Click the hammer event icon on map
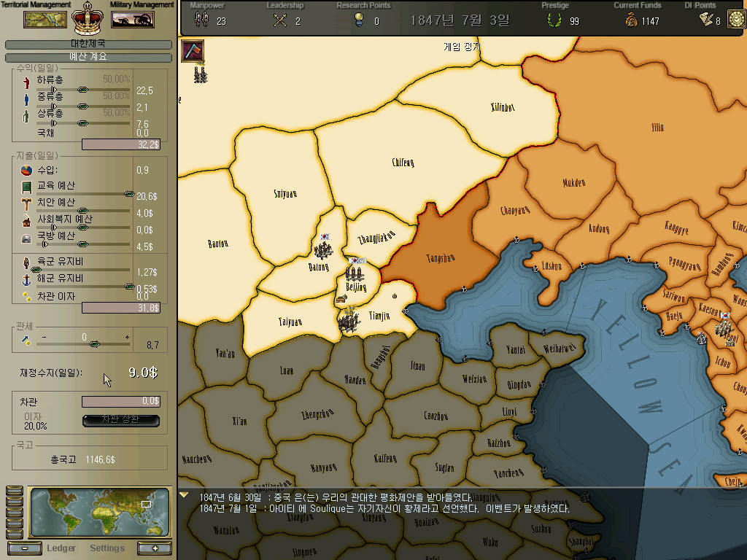The image size is (747, 560). point(193,51)
